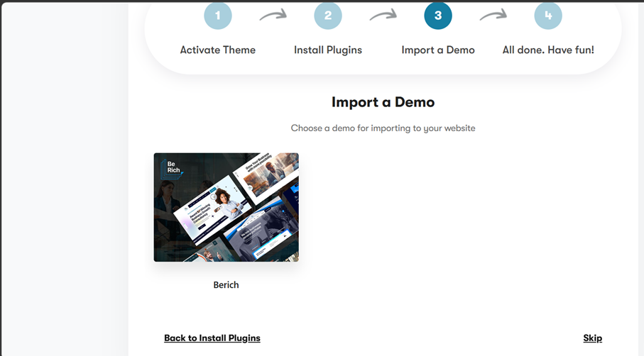Select the highlighted step 3 circle
The image size is (644, 356).
click(x=437, y=16)
